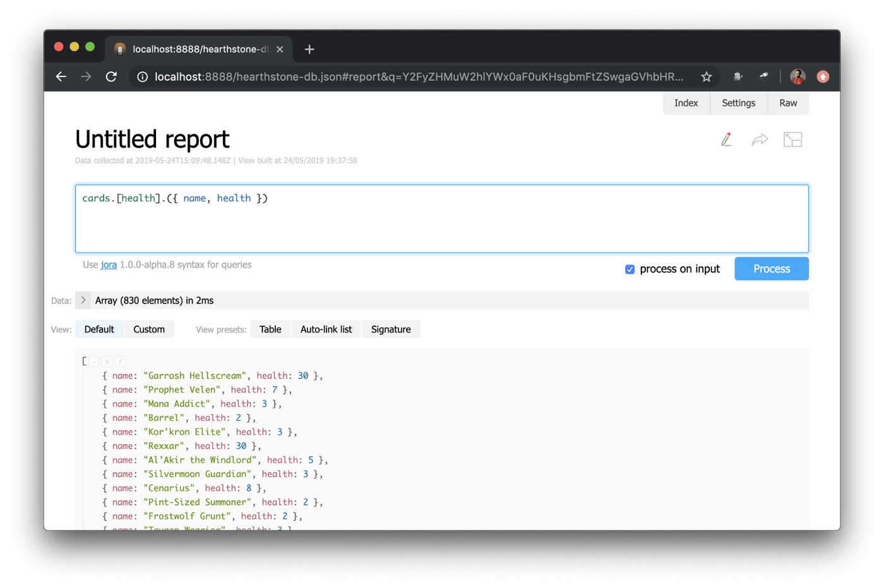Viewport: 884px width, 588px height.
Task: Select the Default view toggle
Action: click(x=99, y=329)
